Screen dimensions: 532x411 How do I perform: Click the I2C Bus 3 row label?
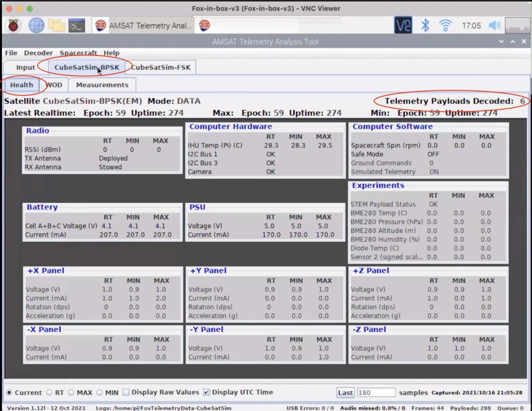click(203, 163)
